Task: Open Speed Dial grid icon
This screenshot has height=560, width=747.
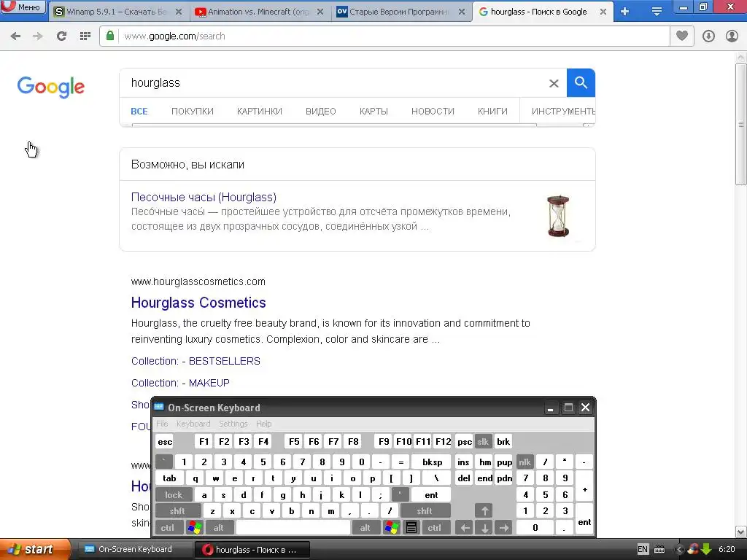Action: pos(85,36)
